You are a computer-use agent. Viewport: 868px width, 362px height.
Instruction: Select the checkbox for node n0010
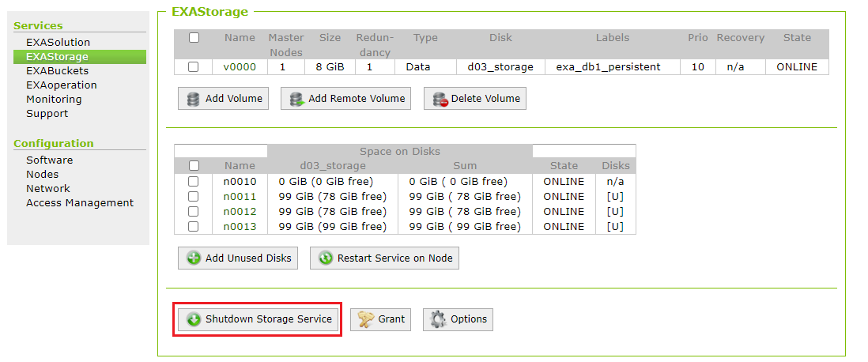click(193, 181)
